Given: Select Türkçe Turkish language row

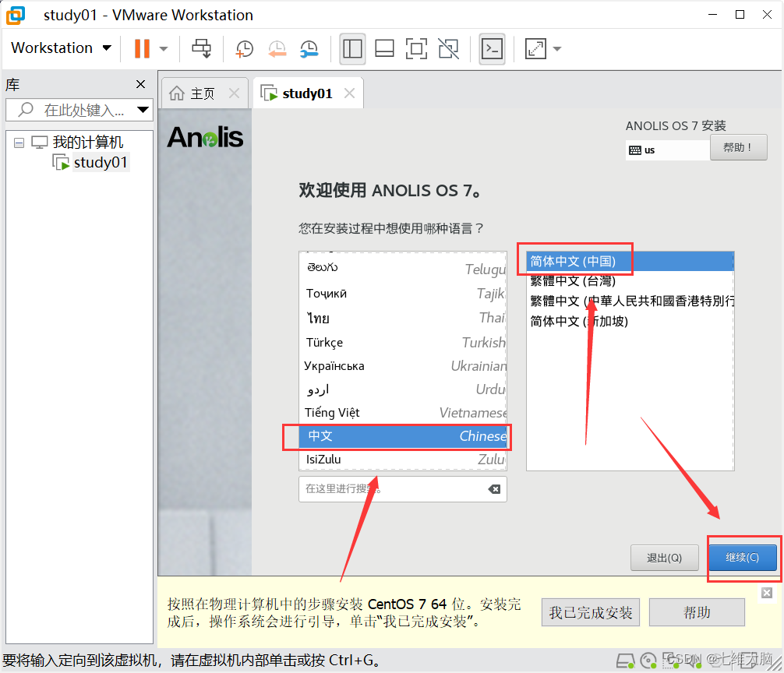Looking at the screenshot, I should tap(403, 342).
